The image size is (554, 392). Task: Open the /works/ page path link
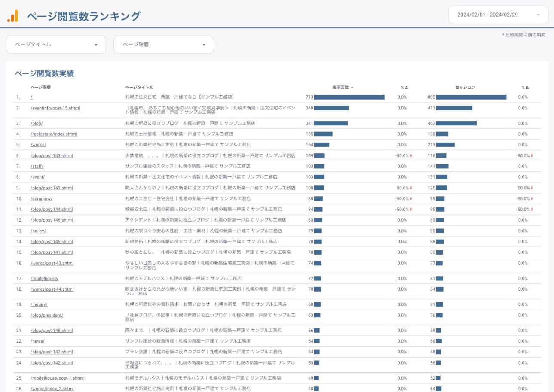[38, 145]
